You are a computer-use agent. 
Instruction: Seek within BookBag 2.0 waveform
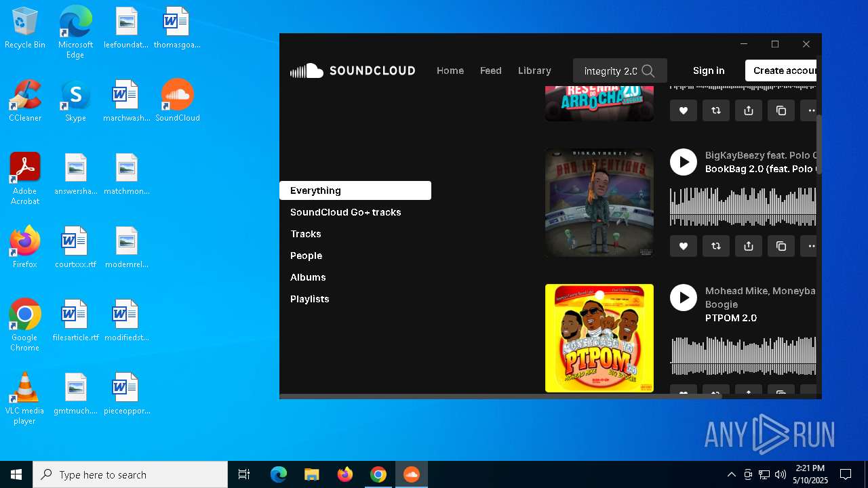(x=743, y=207)
